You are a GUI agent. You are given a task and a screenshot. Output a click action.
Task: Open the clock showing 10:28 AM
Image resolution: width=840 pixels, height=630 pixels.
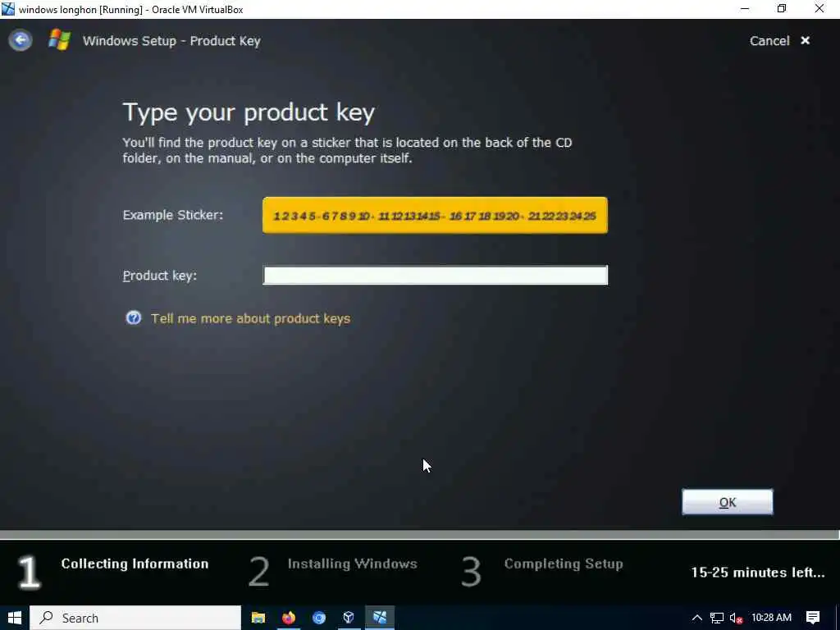click(771, 618)
